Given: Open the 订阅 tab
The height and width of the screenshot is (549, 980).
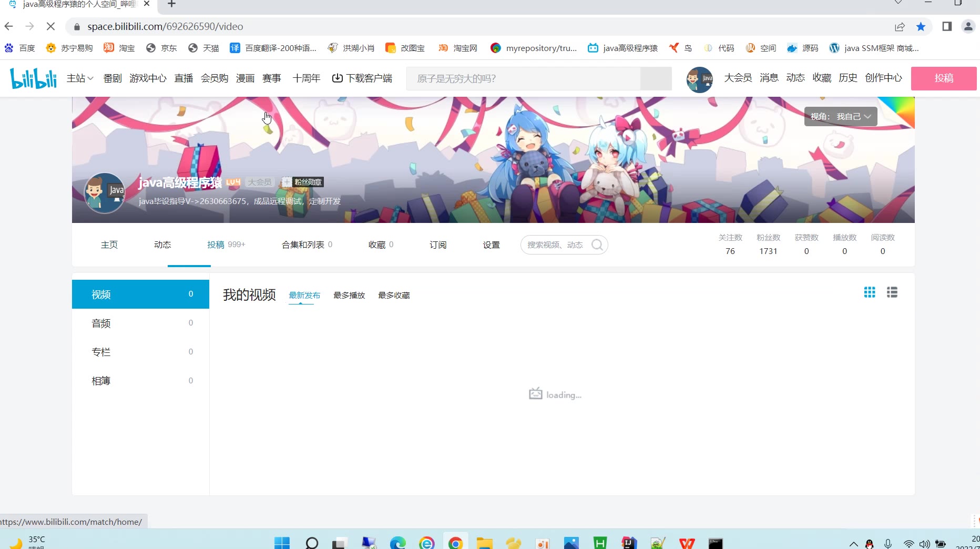Looking at the screenshot, I should click(438, 245).
